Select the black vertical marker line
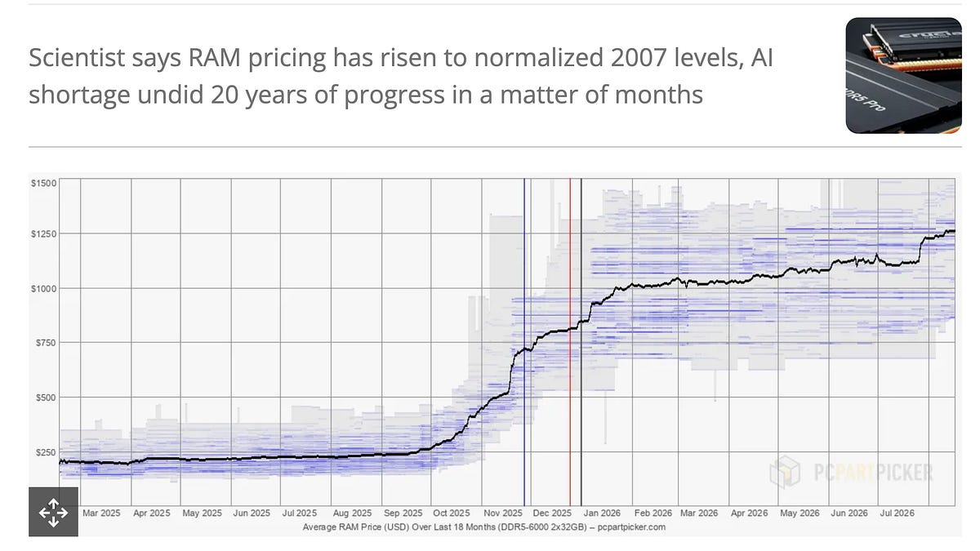This screenshot has height=551, width=980. click(x=581, y=341)
